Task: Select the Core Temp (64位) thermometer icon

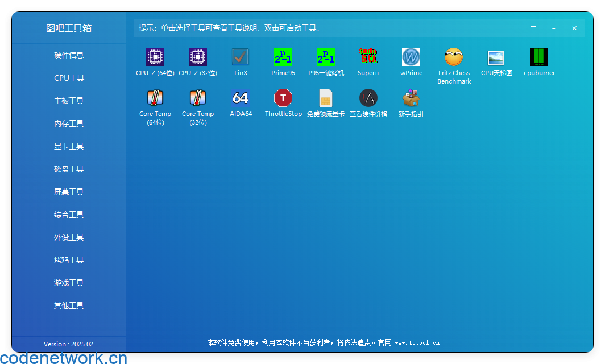Action: (155, 98)
